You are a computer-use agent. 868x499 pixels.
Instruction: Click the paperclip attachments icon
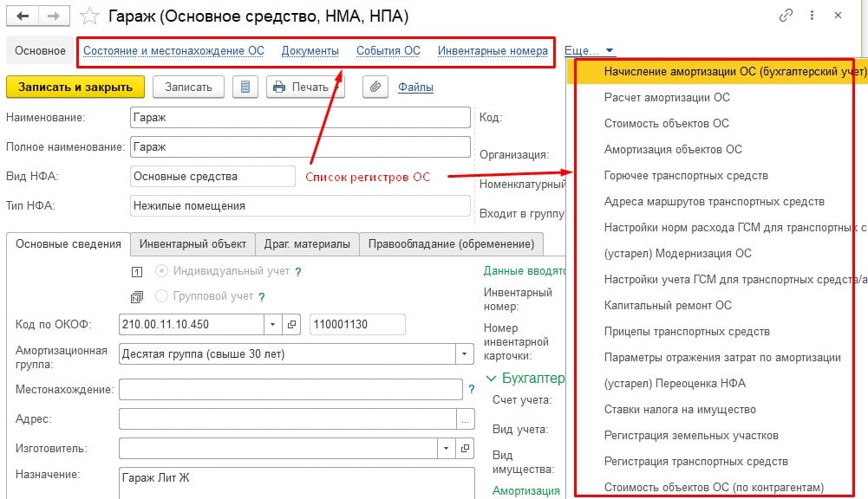pyautogui.click(x=375, y=87)
